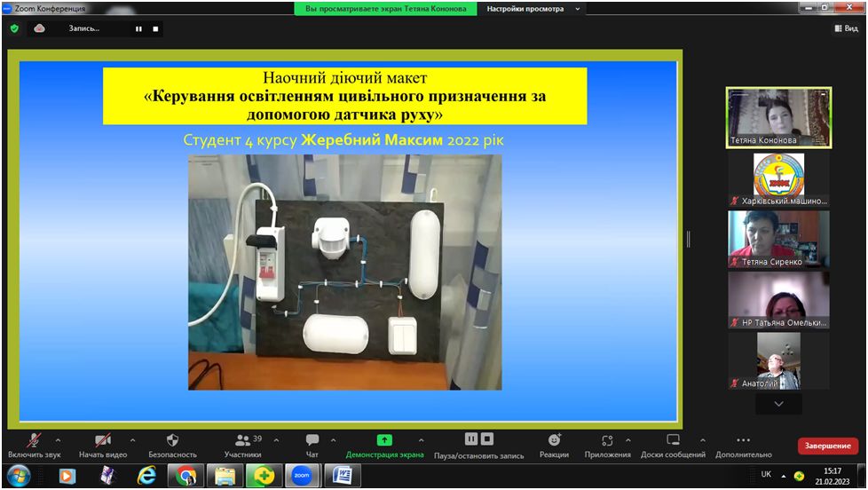Open the pinned app left of Internet Explorer
This screenshot has width=868, height=490.
pos(107,476)
